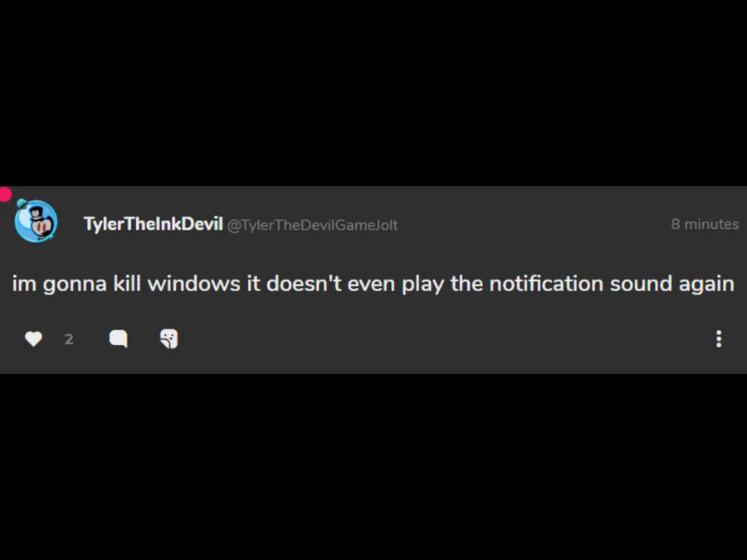Open the three-dot post options menu
This screenshot has height=560, width=747.
719,339
